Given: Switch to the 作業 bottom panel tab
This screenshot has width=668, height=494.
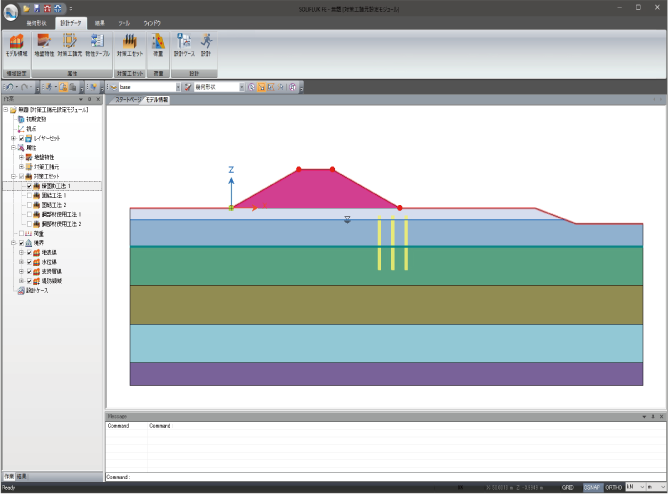Looking at the screenshot, I should 9,476.
